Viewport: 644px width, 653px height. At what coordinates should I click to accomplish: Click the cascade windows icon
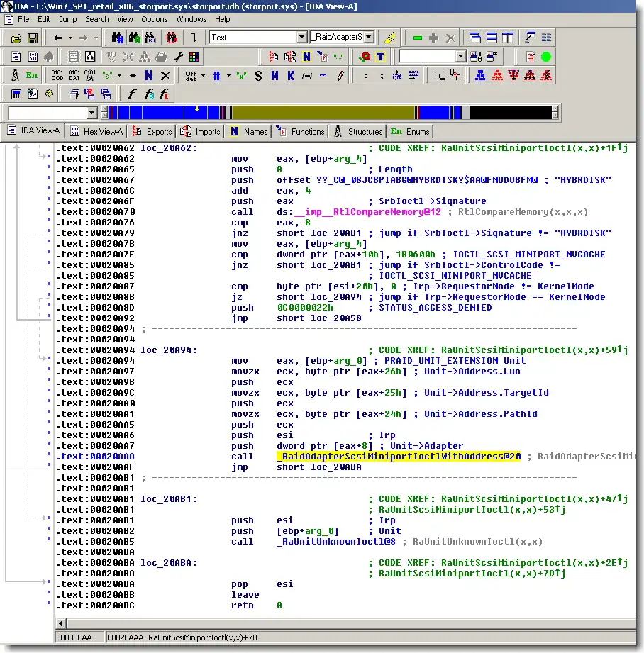[475, 38]
